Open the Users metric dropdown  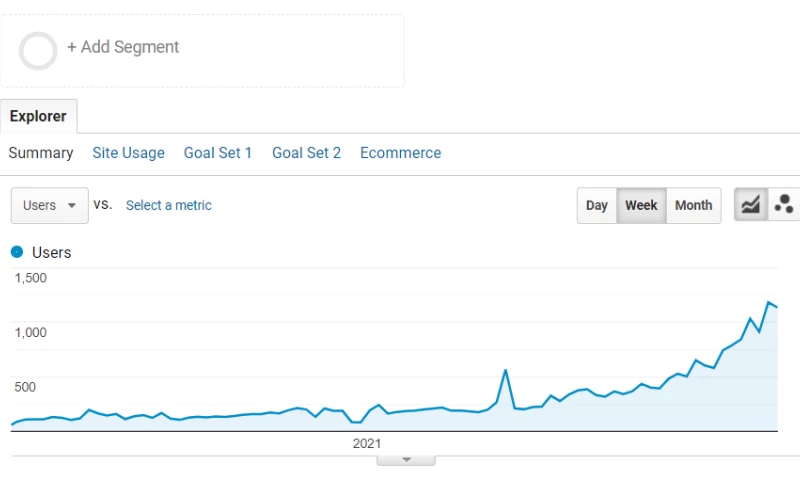coord(49,205)
